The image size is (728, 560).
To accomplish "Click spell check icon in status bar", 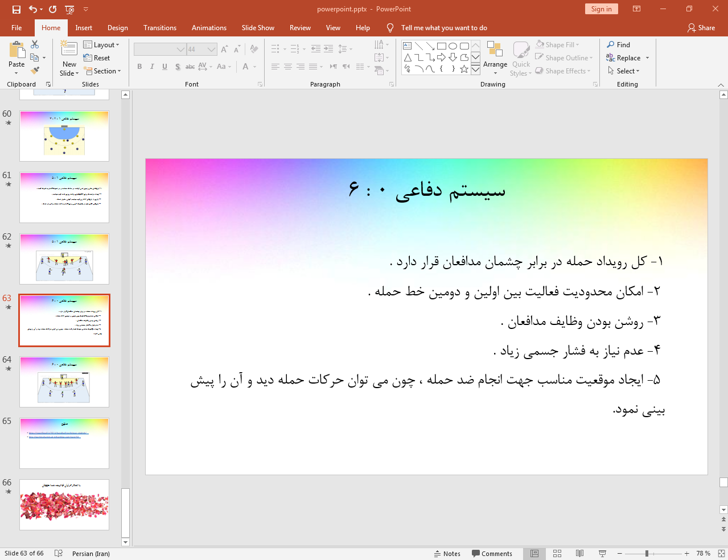I will click(58, 553).
